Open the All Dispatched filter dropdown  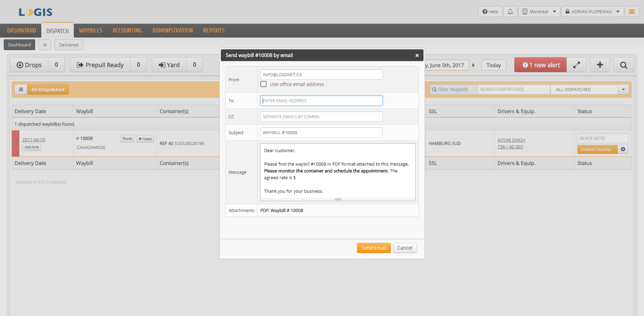point(623,89)
